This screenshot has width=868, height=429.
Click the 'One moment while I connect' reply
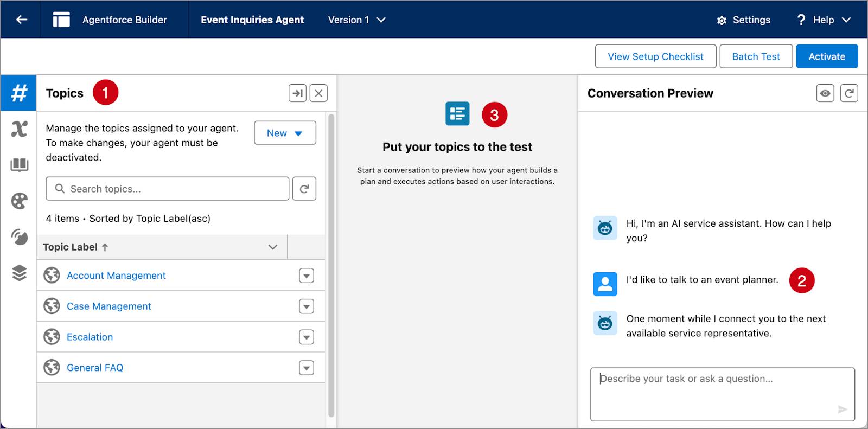coord(726,326)
